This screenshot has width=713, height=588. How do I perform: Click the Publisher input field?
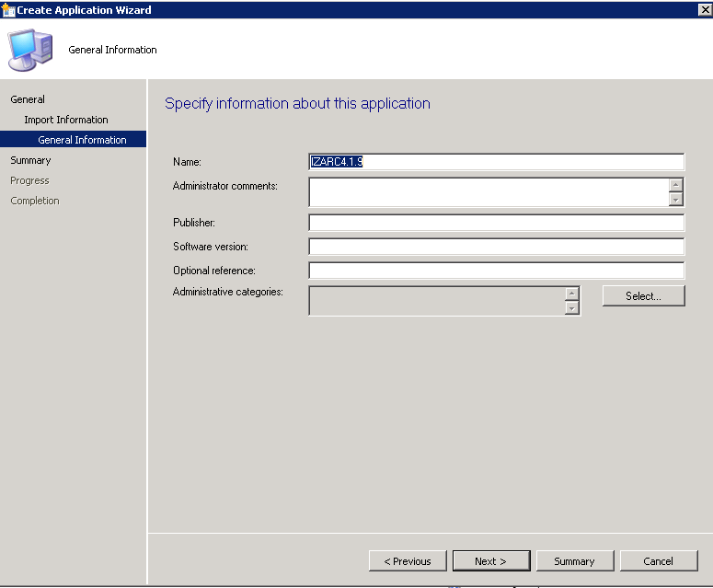point(496,223)
